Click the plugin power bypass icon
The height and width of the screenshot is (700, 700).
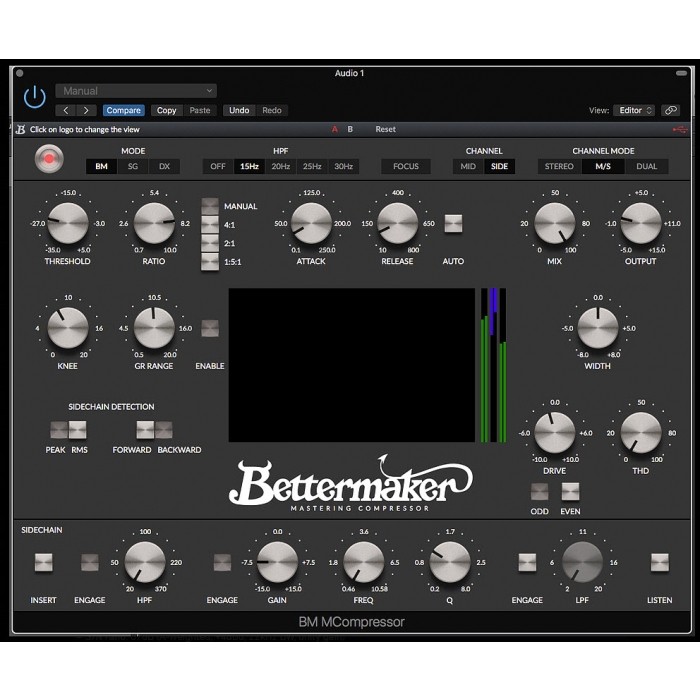[x=35, y=97]
